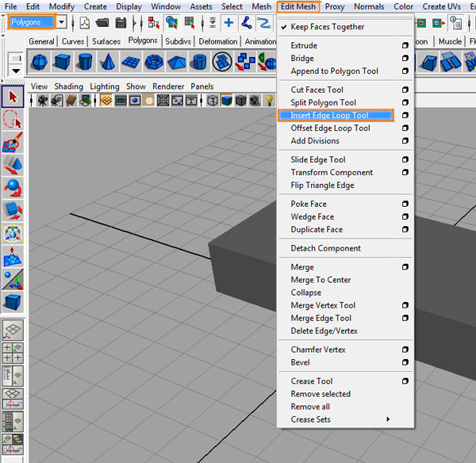Click the select camera icon in viewport toolbar
The height and width of the screenshot is (463, 476).
43,100
